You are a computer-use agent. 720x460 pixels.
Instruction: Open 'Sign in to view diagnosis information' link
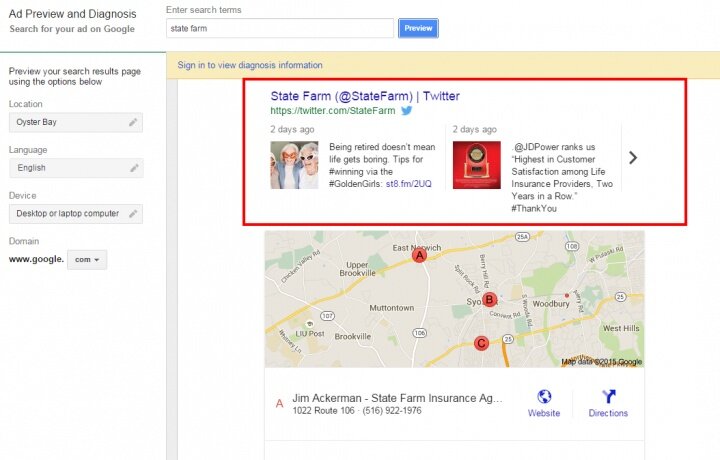250,65
